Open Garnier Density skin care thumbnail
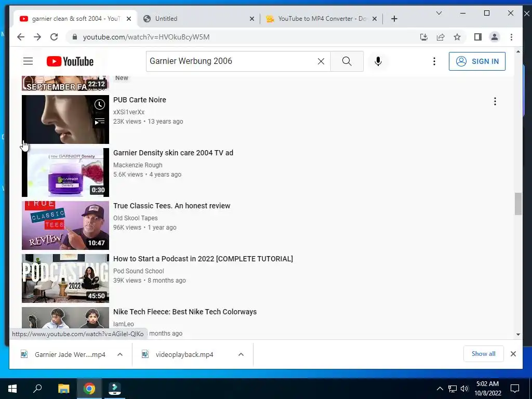The width and height of the screenshot is (532, 399). click(65, 172)
